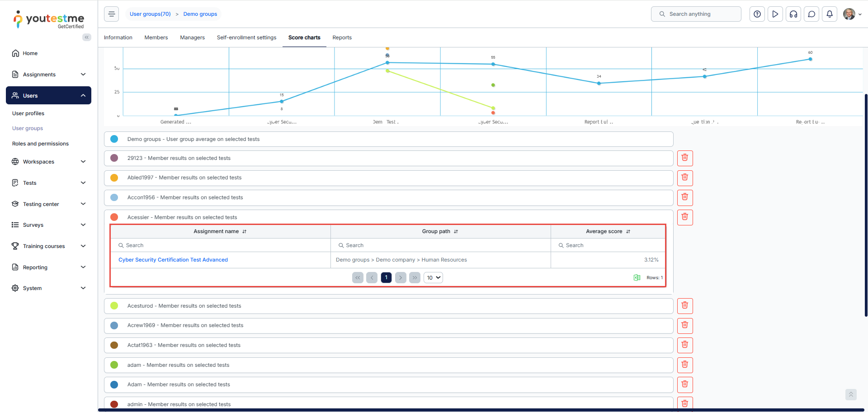Image resolution: width=868 pixels, height=412 pixels.
Task: Open notifications bell icon
Action: tap(830, 14)
